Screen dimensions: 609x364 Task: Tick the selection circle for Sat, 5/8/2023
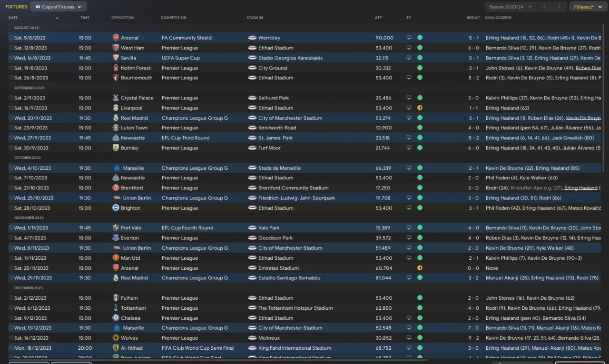[11, 38]
